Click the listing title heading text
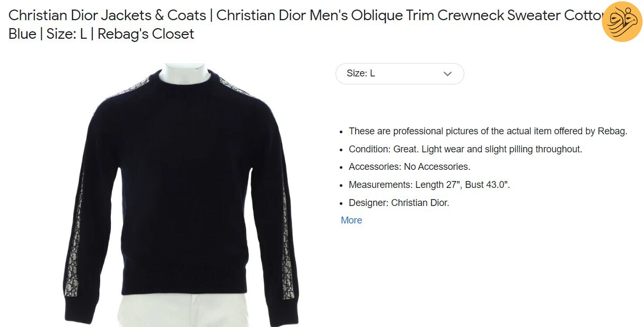 [x=307, y=24]
